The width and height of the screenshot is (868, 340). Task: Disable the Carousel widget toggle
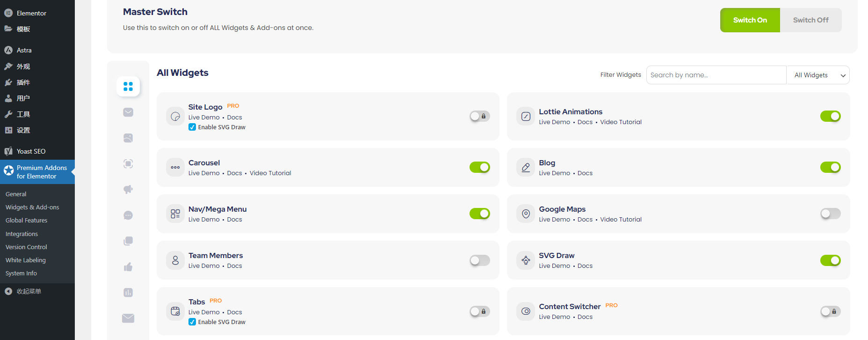[480, 167]
